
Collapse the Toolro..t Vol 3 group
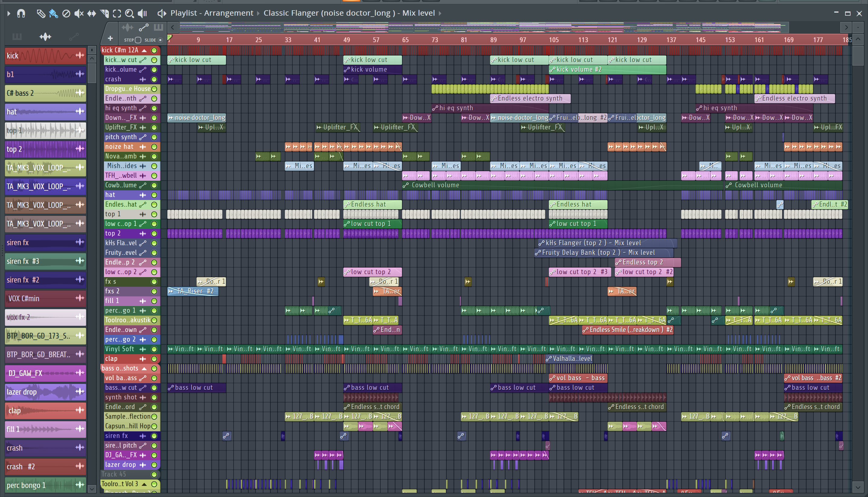(x=144, y=484)
